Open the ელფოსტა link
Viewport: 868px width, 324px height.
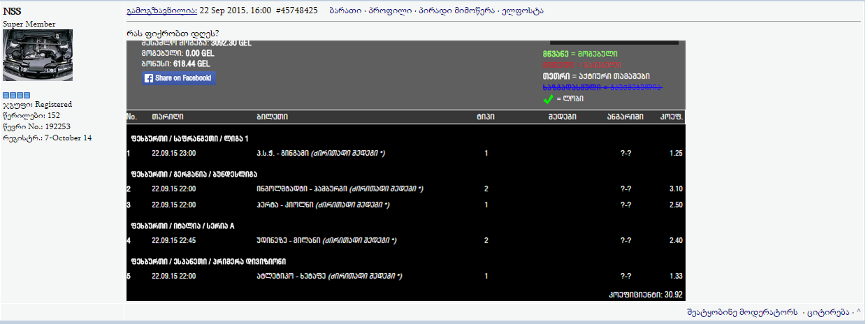tap(521, 11)
